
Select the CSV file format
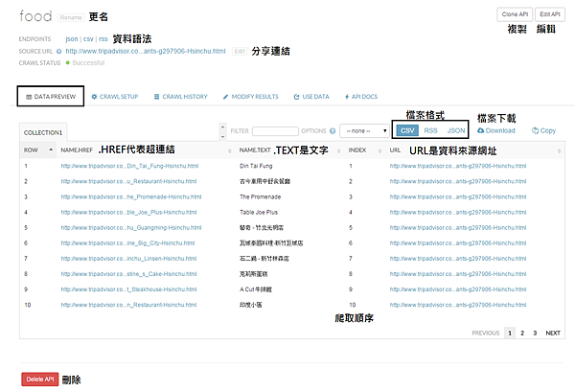[407, 130]
